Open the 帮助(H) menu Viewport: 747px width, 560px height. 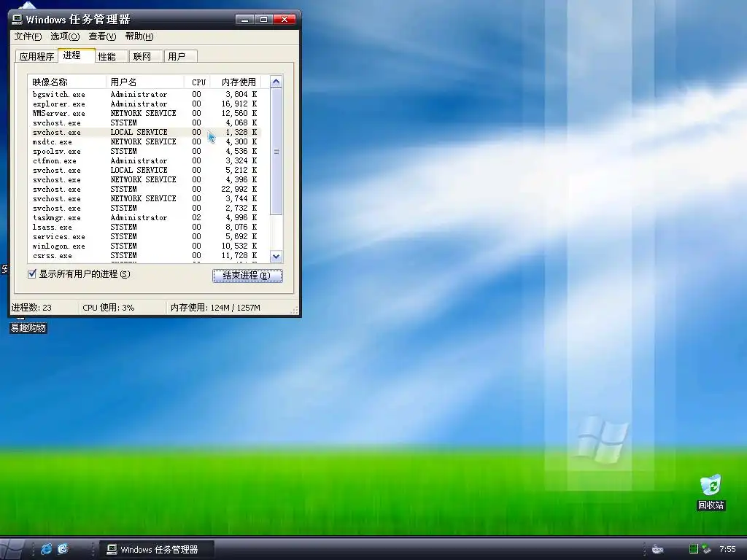click(139, 36)
